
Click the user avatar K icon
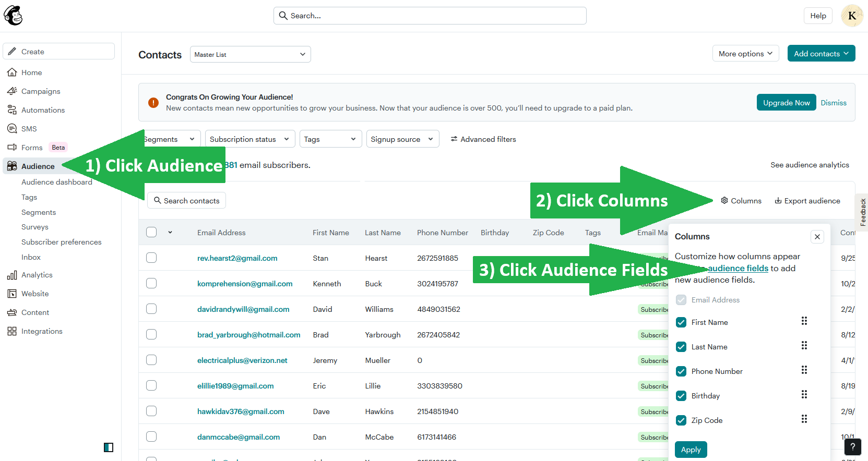pyautogui.click(x=851, y=16)
